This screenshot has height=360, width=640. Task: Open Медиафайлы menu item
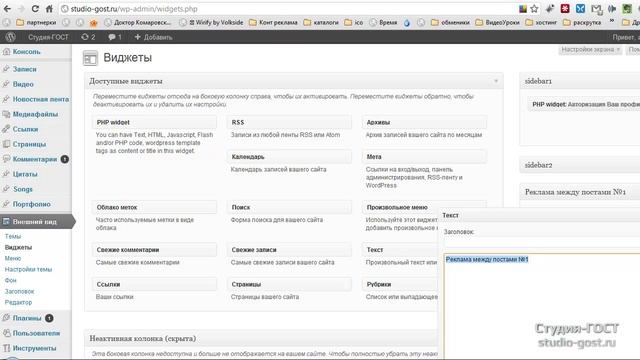[x=35, y=114]
